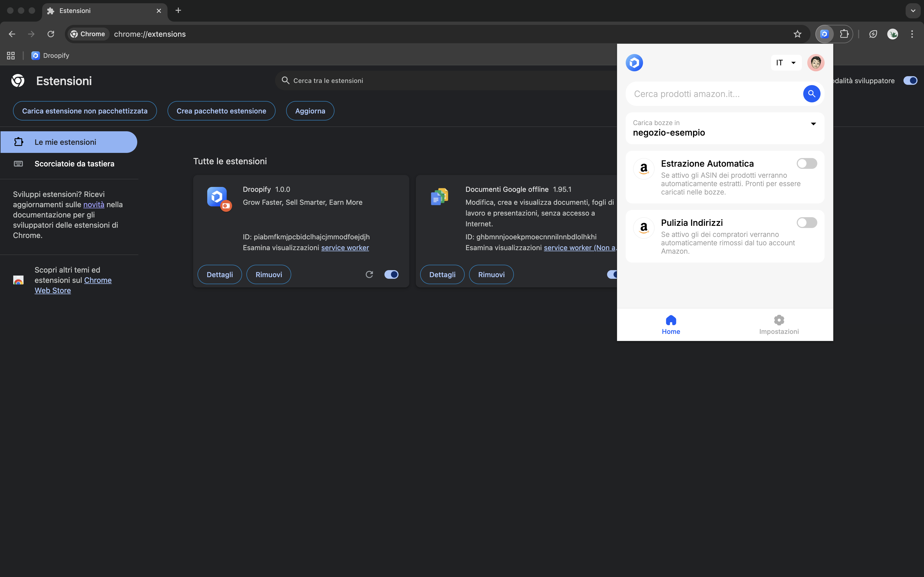Open the Chrome three-dot menu

(x=912, y=34)
